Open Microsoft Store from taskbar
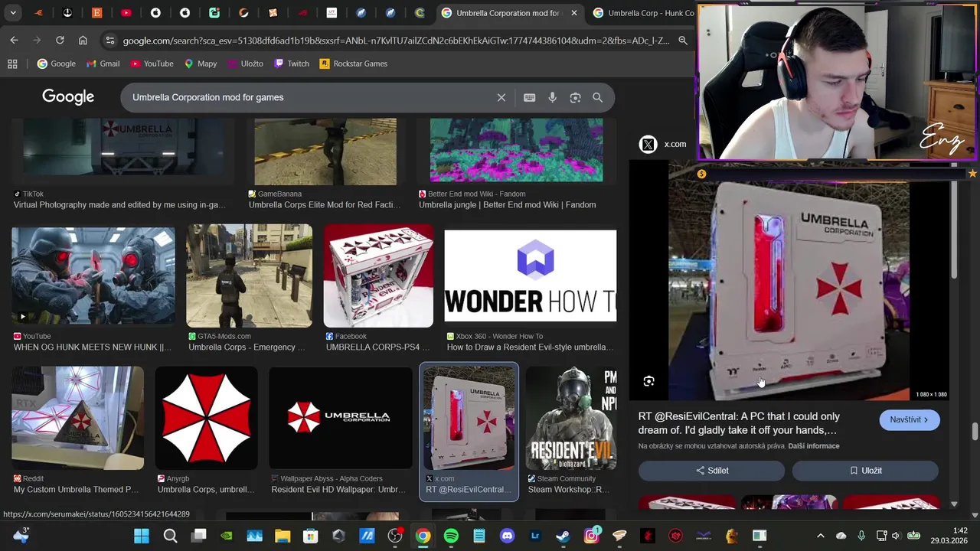Image resolution: width=980 pixels, height=551 pixels. pyautogui.click(x=310, y=536)
